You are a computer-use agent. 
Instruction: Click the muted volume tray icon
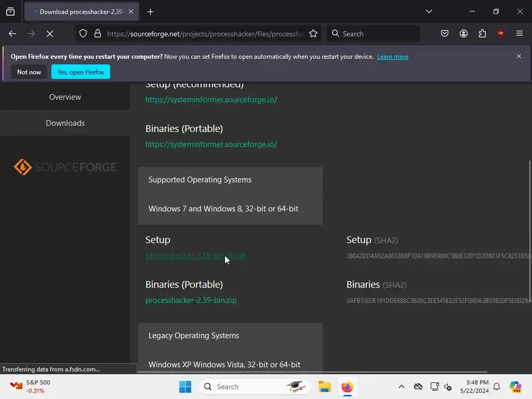pyautogui.click(x=448, y=387)
